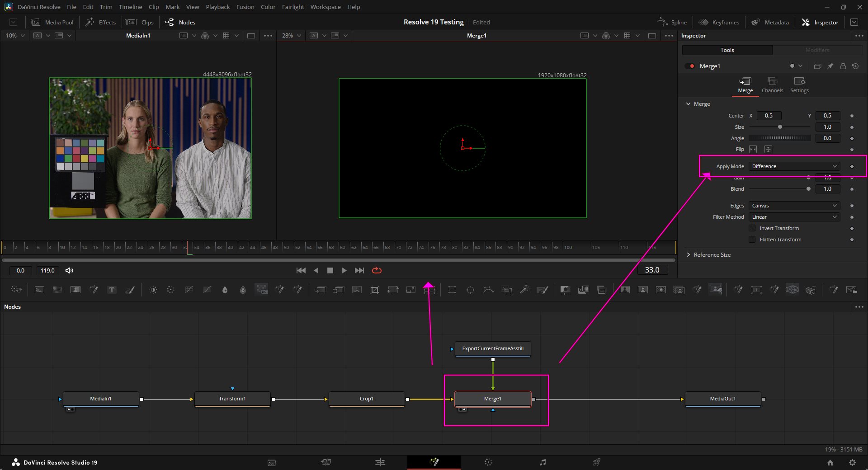Screen dimensions: 868x470
Task: Switch to the Channels tab
Action: click(x=772, y=85)
